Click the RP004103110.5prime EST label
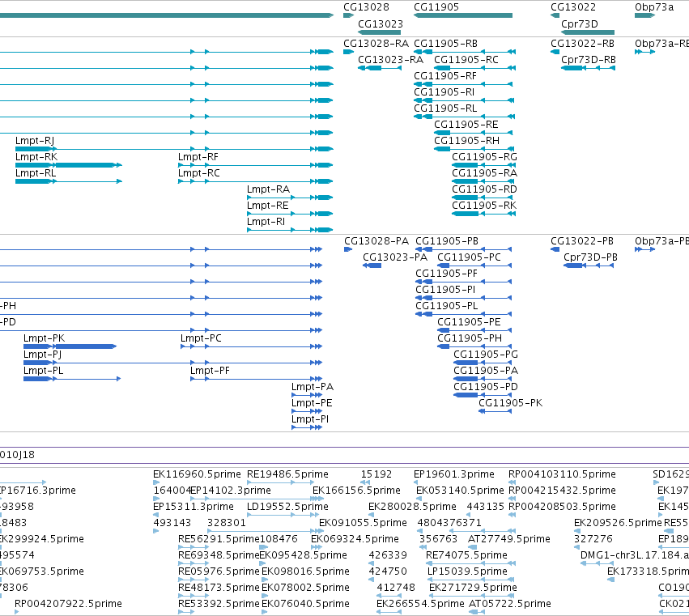 [562, 474]
